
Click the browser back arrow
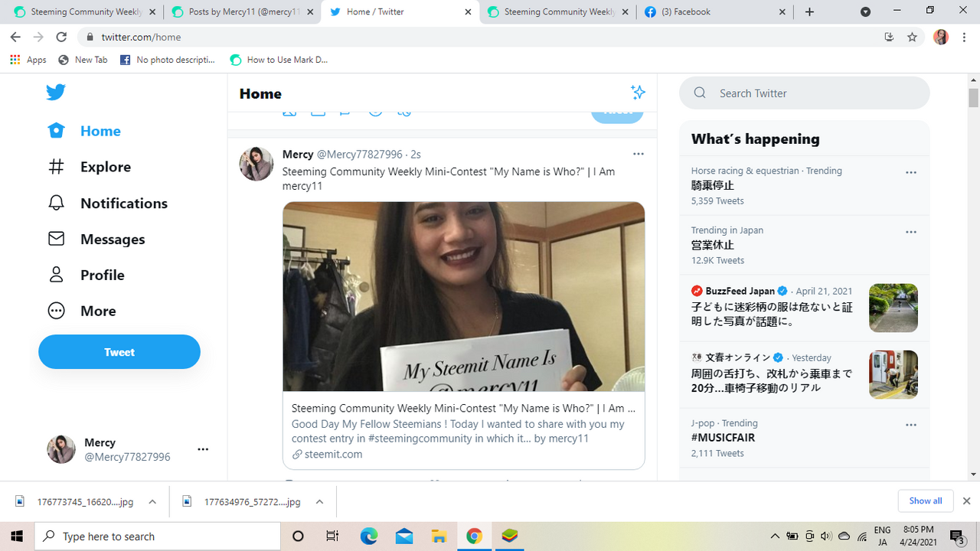pos(15,37)
